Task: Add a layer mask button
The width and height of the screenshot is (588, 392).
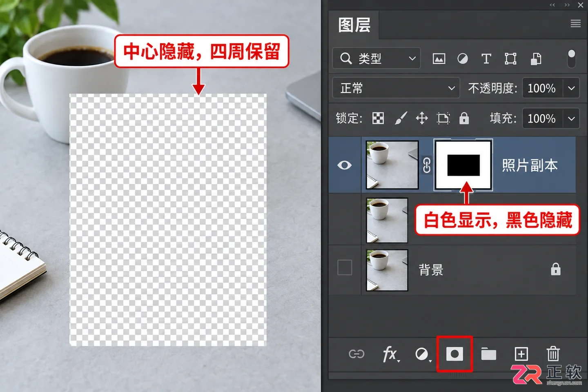Action: coord(454,354)
